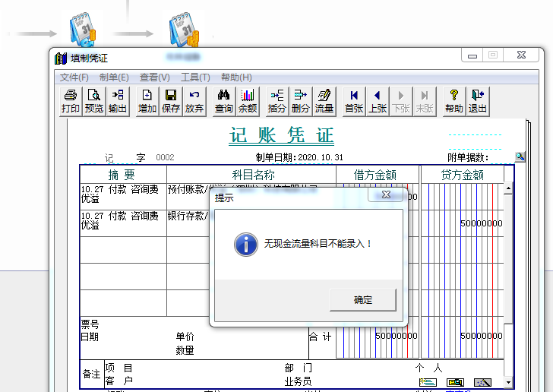Close the 提示 dialog

point(386,194)
